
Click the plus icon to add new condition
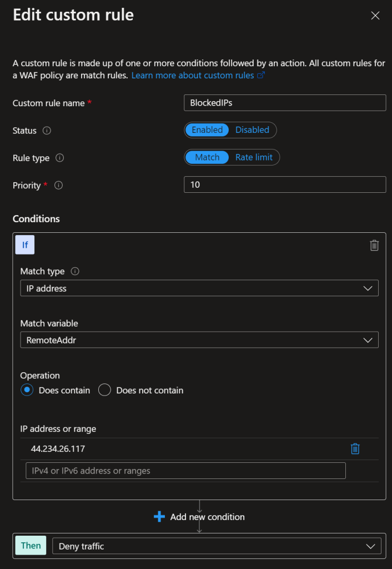coord(159,517)
